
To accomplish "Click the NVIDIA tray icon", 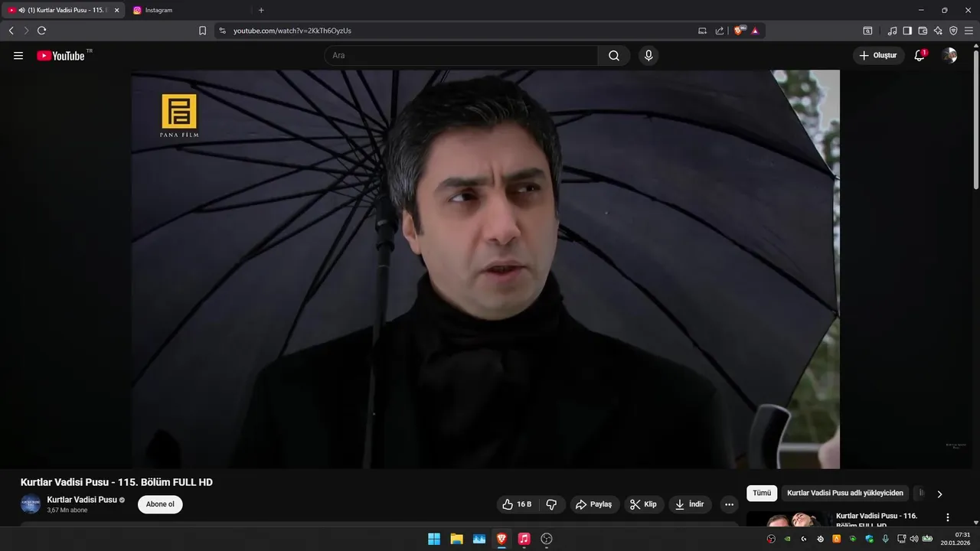I will coord(787,539).
